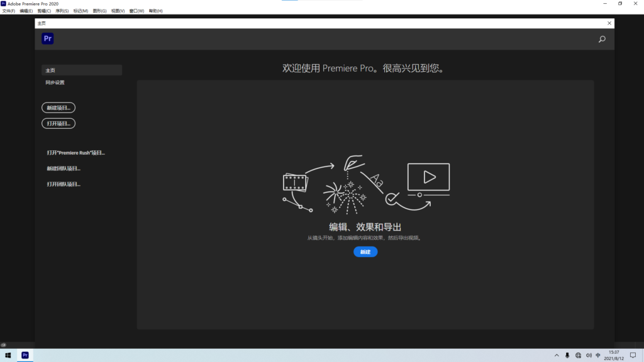Select the 主页 sidebar item
The height and width of the screenshot is (362, 644).
click(82, 70)
